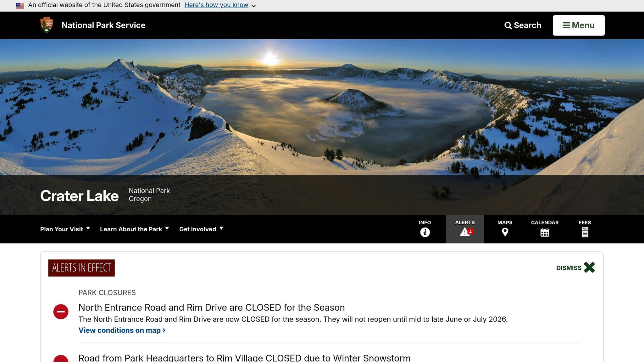Expand the Plan Your Visit dropdown
Screen dimensions: 644x362
point(65,229)
